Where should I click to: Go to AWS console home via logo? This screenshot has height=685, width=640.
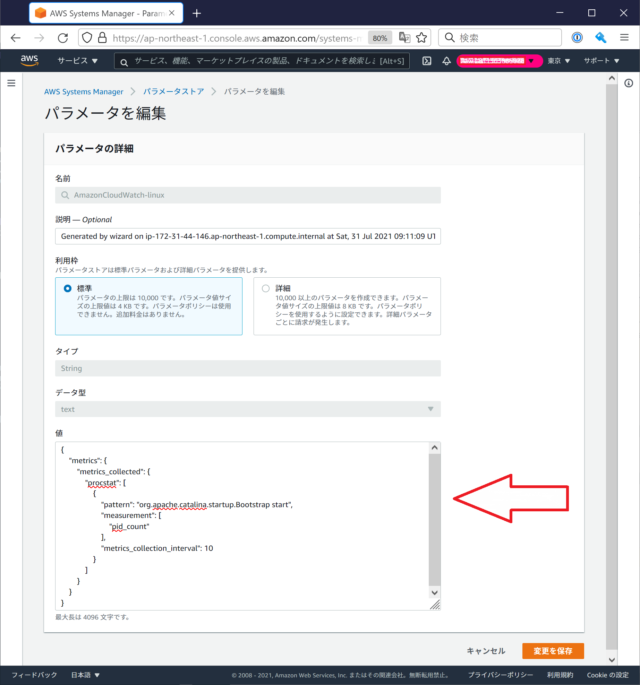(29, 61)
